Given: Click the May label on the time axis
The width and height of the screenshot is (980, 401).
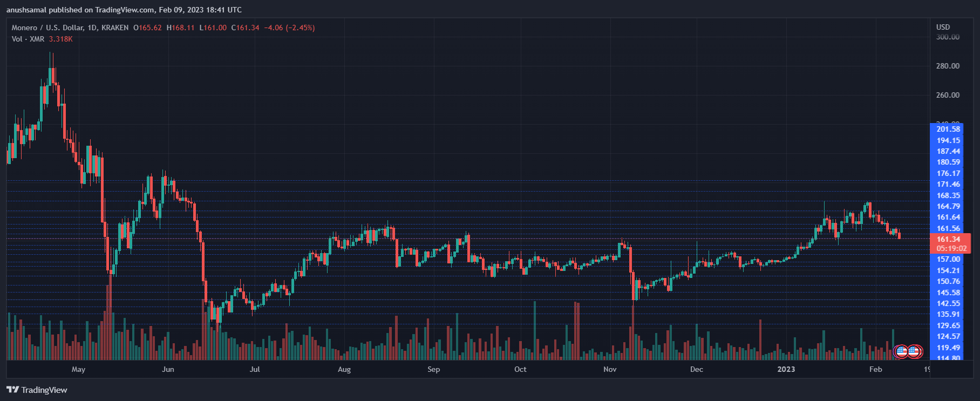Looking at the screenshot, I should coord(78,369).
